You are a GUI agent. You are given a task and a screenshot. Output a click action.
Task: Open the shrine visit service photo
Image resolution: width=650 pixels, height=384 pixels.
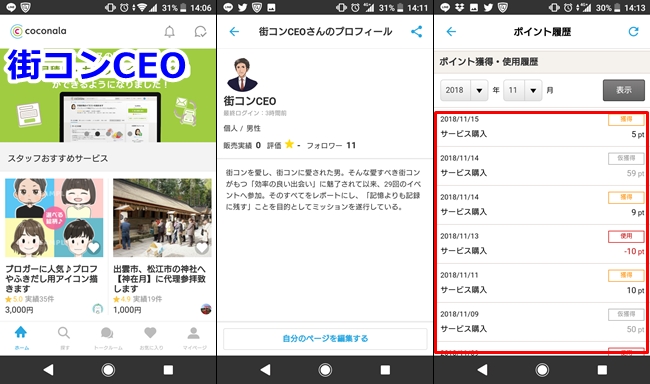[162, 218]
